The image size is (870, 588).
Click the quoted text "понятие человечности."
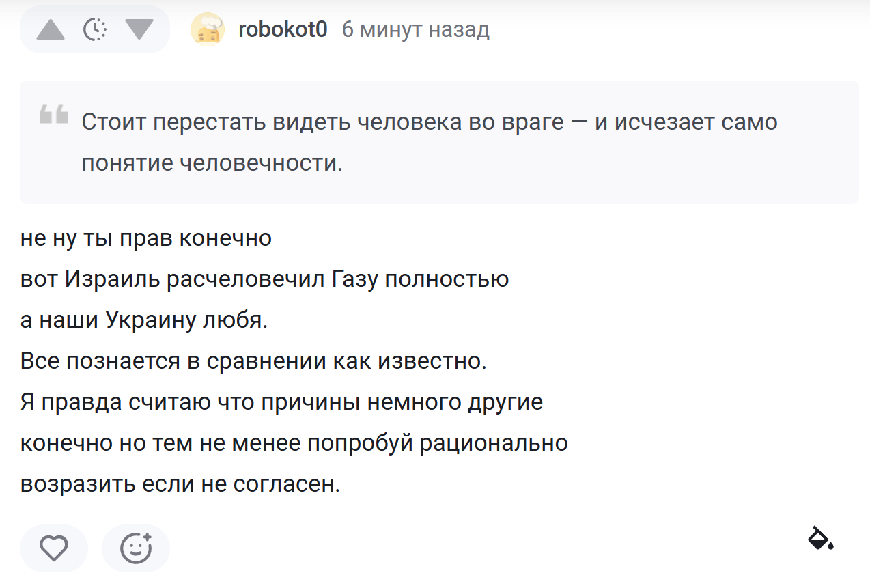click(x=212, y=163)
